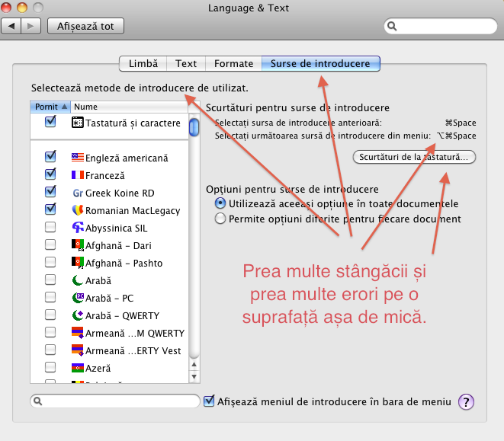Open Scurtături de la tastatură… button
This screenshot has width=504, height=441.
414,157
